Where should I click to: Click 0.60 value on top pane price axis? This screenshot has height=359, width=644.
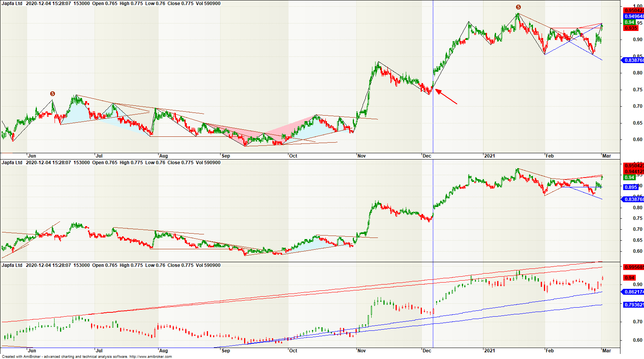click(638, 140)
